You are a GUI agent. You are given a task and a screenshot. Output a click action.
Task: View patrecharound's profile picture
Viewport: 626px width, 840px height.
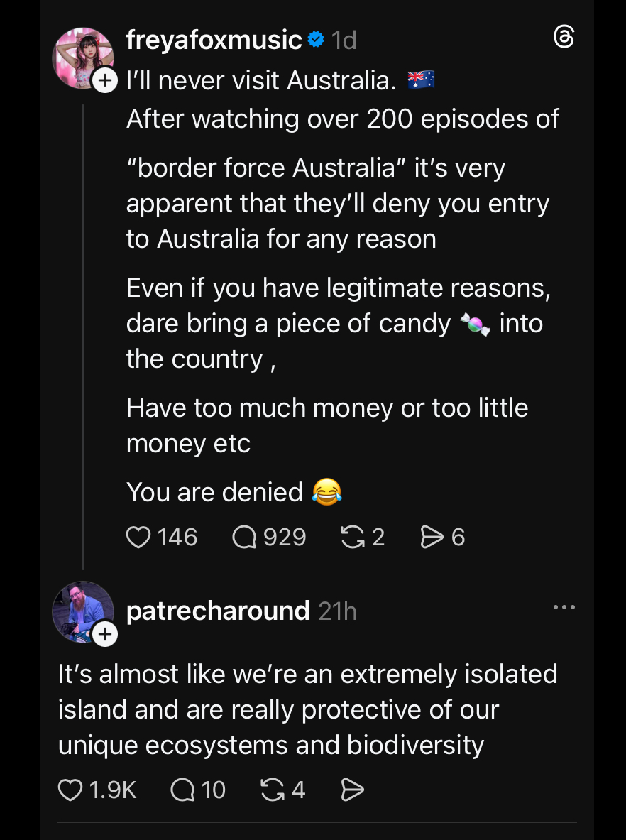pos(80,609)
